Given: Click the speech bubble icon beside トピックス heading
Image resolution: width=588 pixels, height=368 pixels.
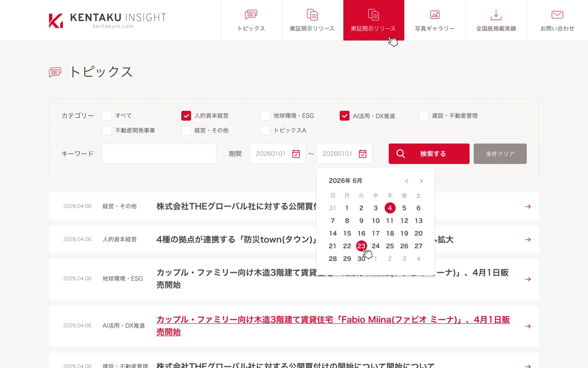Looking at the screenshot, I should tap(55, 72).
